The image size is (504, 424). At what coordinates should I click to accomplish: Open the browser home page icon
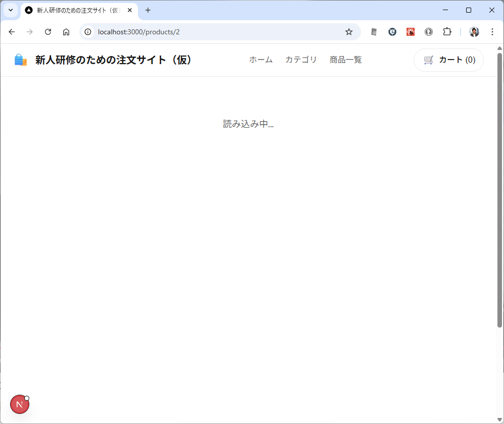point(66,32)
